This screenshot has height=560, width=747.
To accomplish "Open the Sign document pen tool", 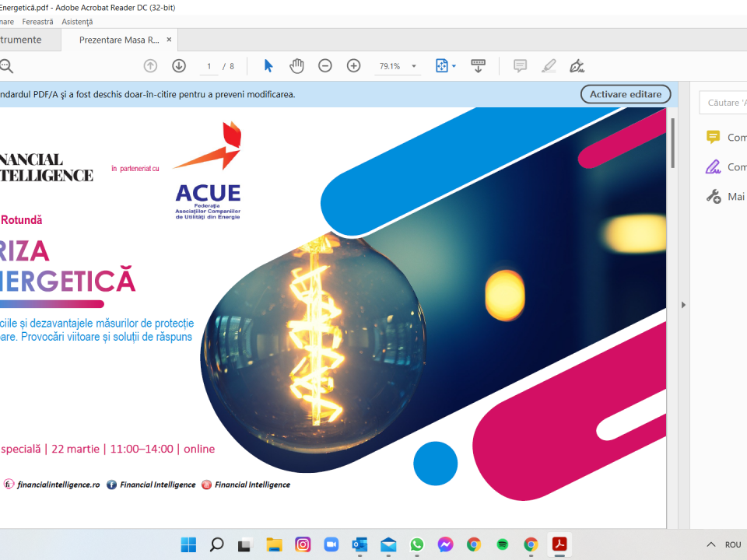I will pyautogui.click(x=577, y=66).
